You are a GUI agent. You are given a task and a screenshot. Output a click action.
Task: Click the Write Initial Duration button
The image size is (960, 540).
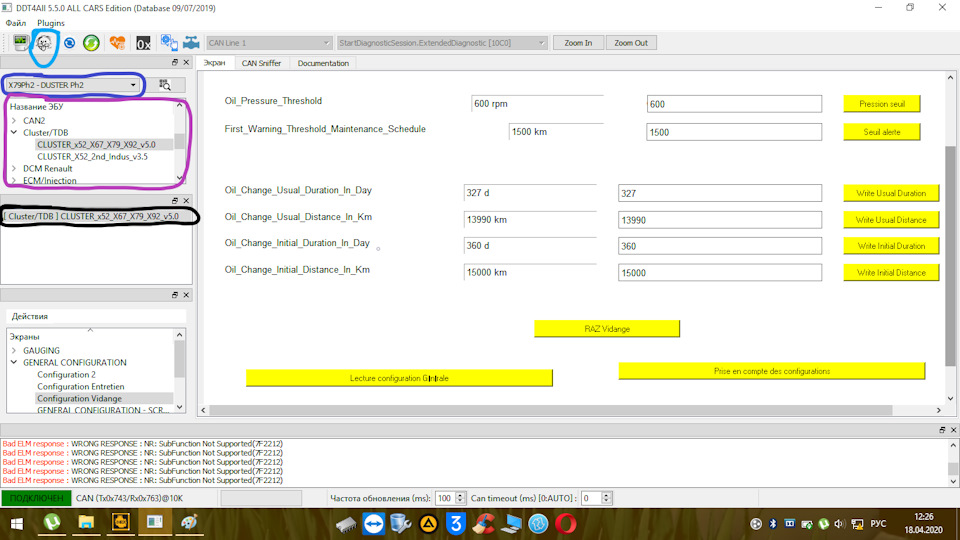pos(891,246)
